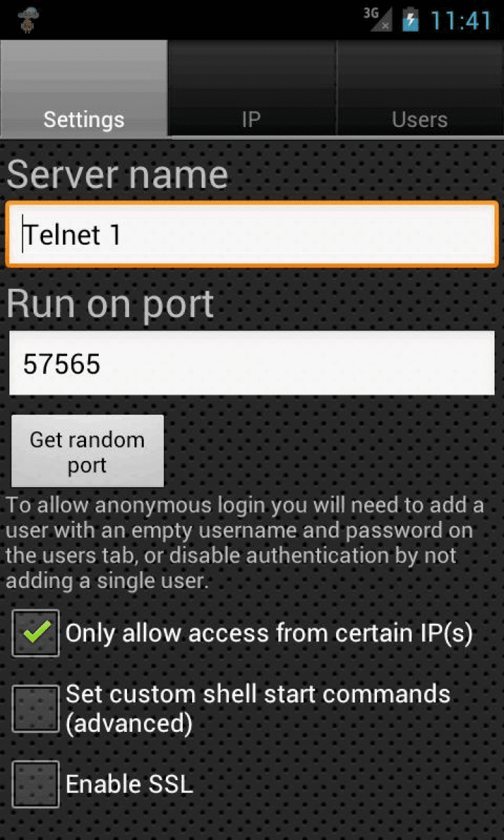504x840 pixels.
Task: Tap the anonymous login help text
Action: (x=245, y=543)
